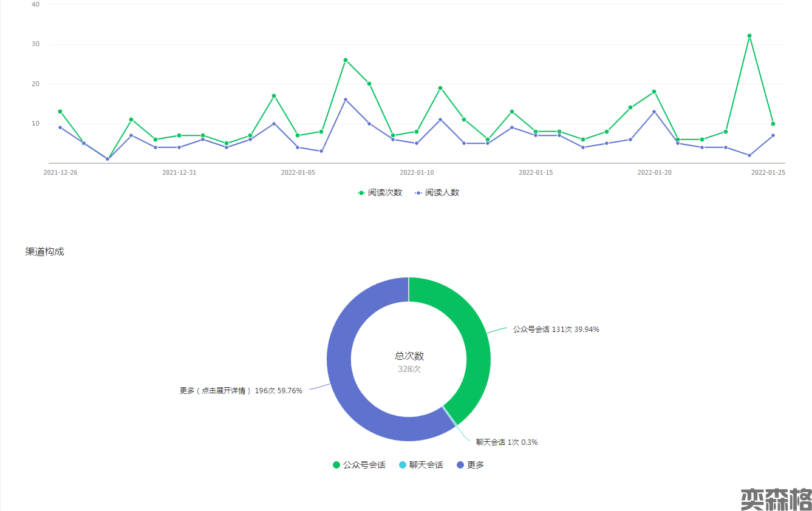Click the highest blue 阅读人数 data point
Image resolution: width=812 pixels, height=511 pixels.
click(x=345, y=100)
